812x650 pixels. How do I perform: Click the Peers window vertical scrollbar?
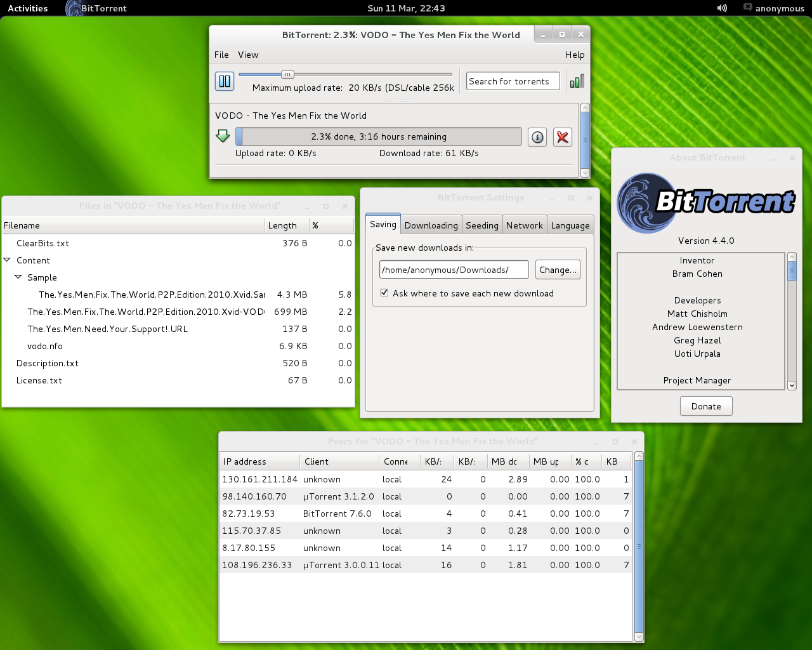pos(639,547)
